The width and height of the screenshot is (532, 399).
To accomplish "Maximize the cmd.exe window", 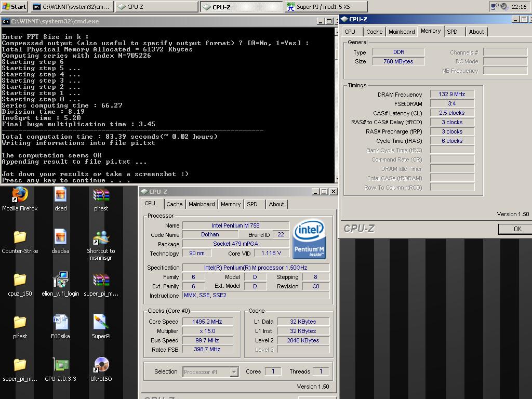I will 329,21.
